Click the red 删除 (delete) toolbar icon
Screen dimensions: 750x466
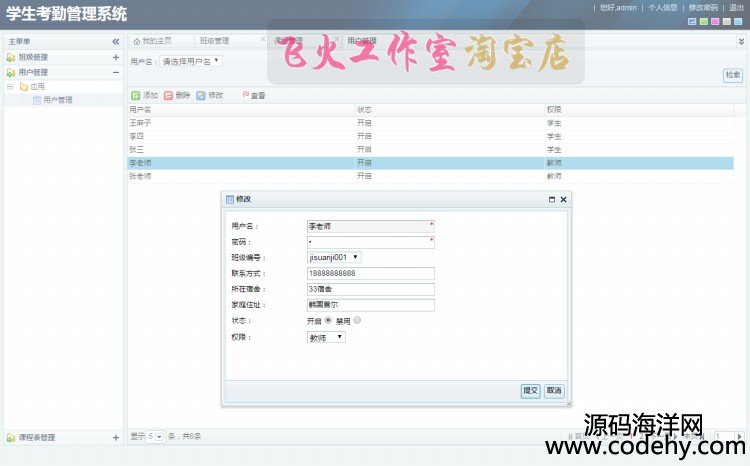point(168,96)
